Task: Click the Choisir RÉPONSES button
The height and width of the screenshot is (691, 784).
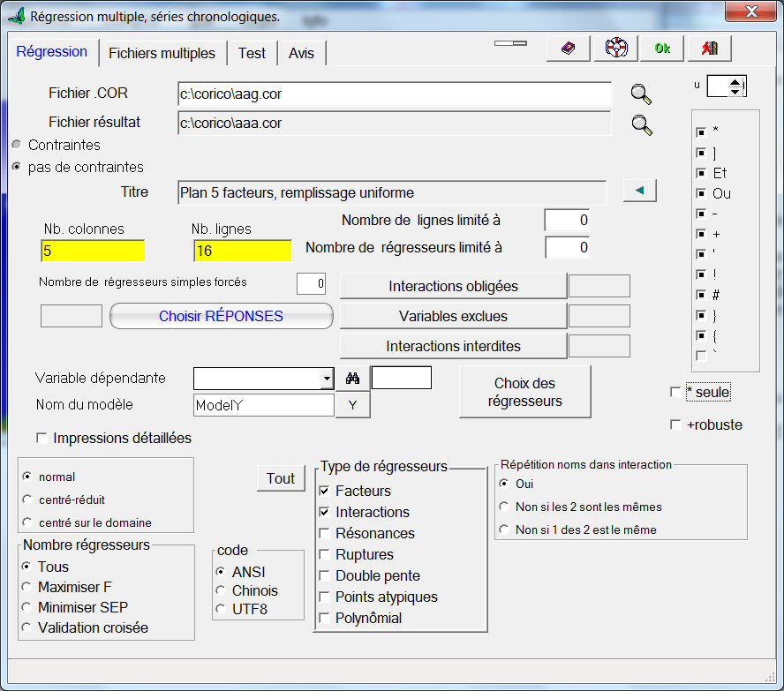Action: 221,316
